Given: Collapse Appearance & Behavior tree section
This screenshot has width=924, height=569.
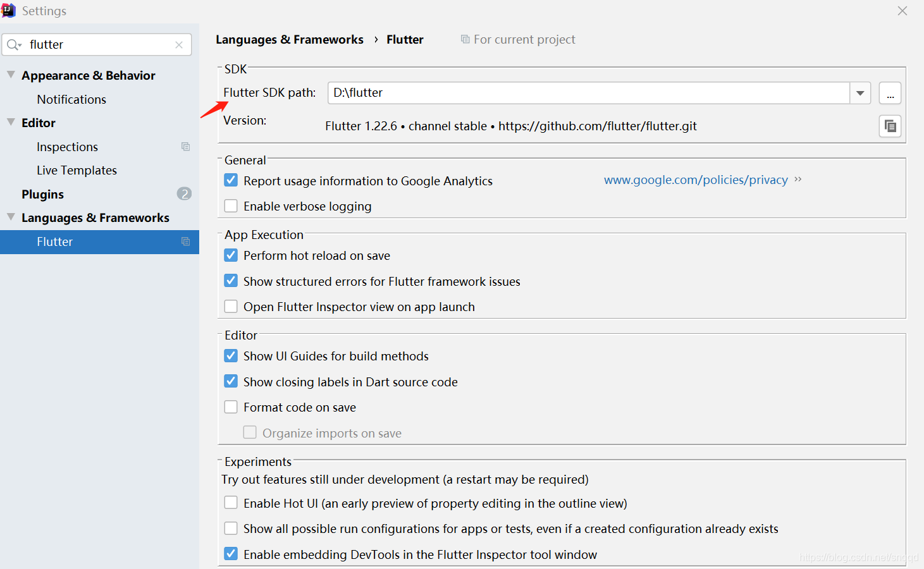Looking at the screenshot, I should [11, 75].
